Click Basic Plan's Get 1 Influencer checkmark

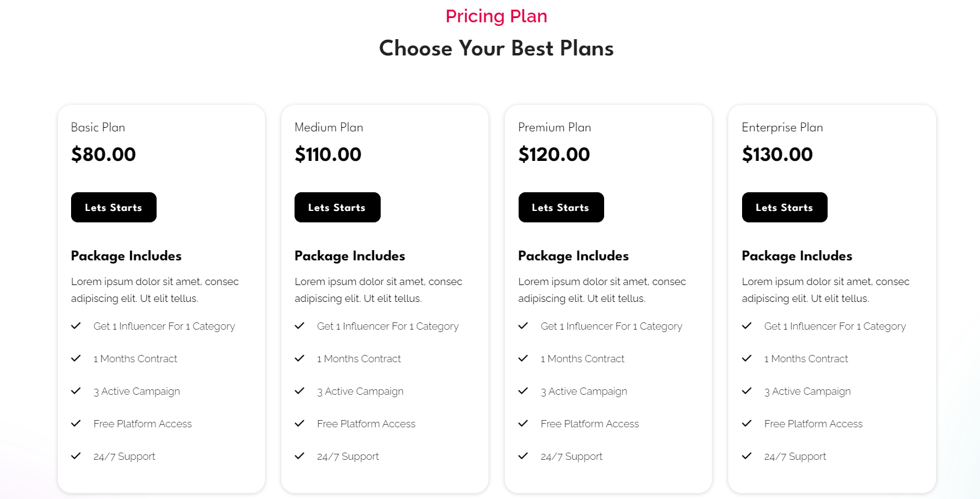pos(76,326)
